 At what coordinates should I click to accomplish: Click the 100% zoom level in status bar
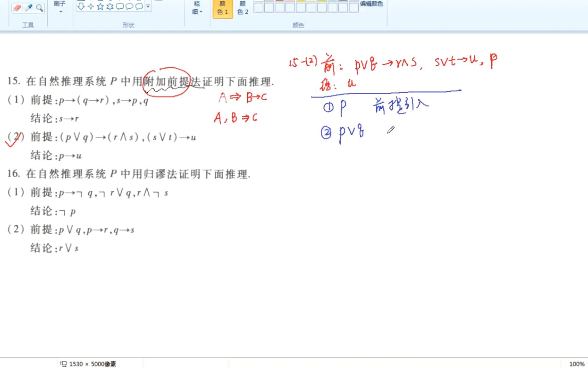577,364
